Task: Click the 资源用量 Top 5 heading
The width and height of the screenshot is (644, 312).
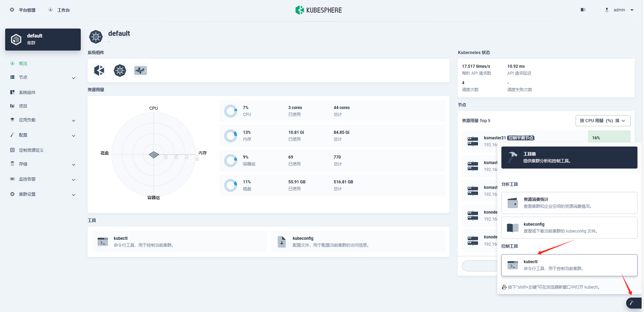Action: [x=476, y=121]
